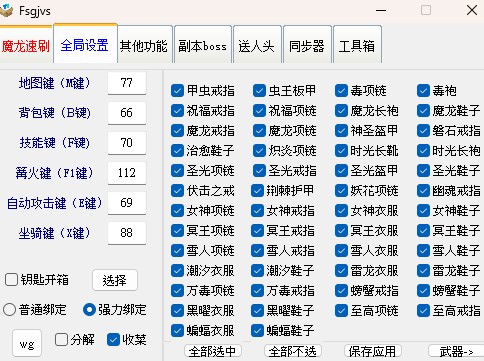
Task: Uncheck the 潮汐衣服 checkbox
Action: [x=177, y=271]
